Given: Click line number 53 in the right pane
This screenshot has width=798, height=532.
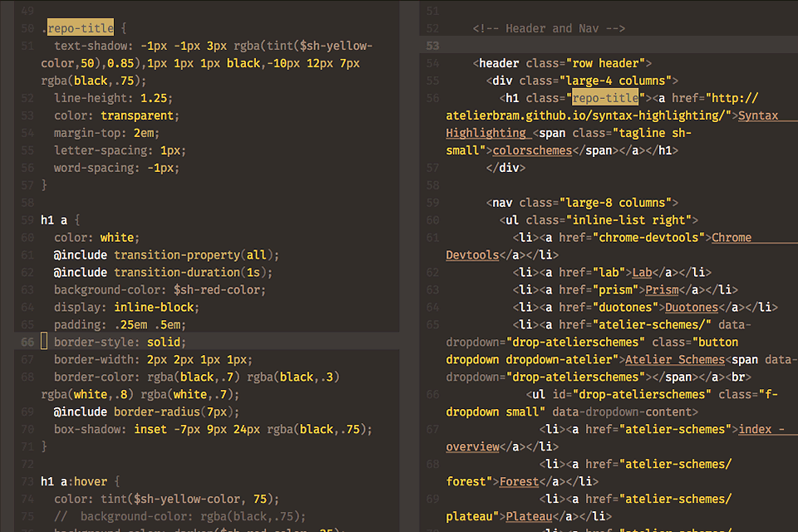Looking at the screenshot, I should (432, 46).
